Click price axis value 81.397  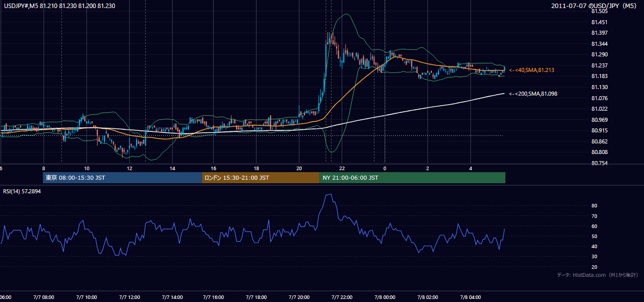599,33
